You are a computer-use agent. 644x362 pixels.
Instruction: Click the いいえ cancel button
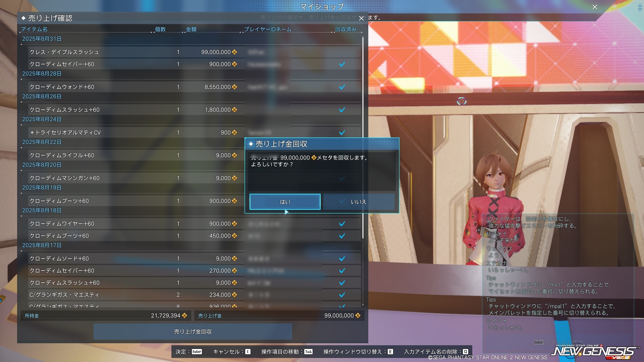359,202
